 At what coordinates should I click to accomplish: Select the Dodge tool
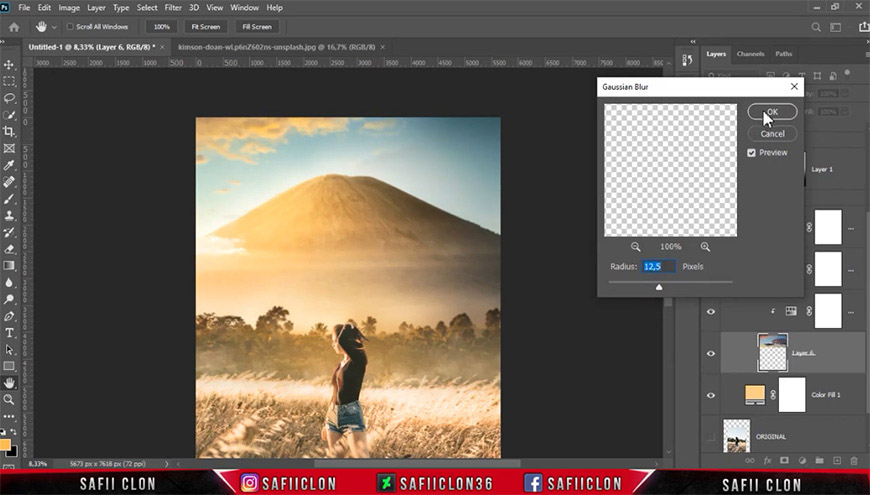[9, 299]
